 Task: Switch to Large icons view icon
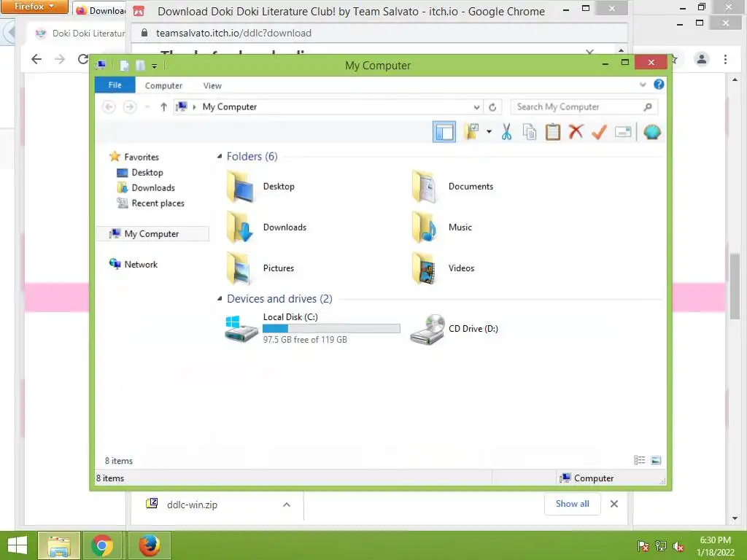(656, 460)
